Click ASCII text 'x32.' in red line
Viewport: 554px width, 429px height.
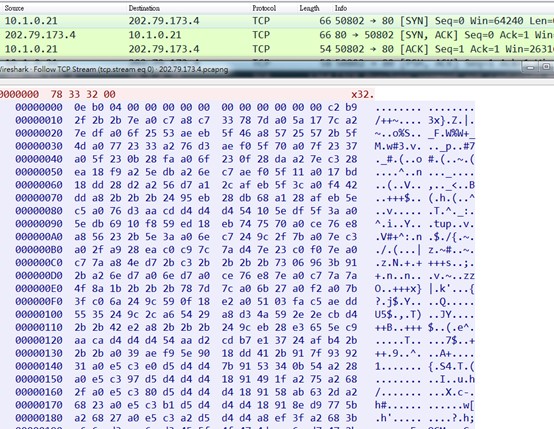tap(362, 94)
